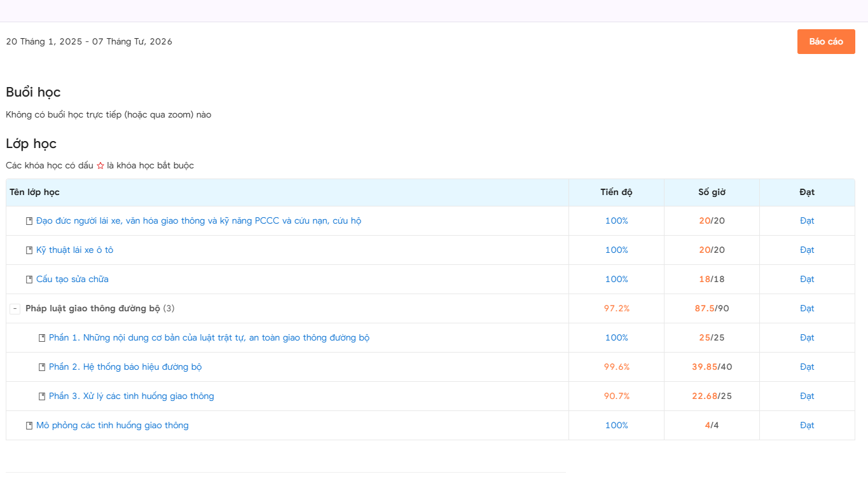Open the Cấu tạo sửa chữa course

(72, 280)
